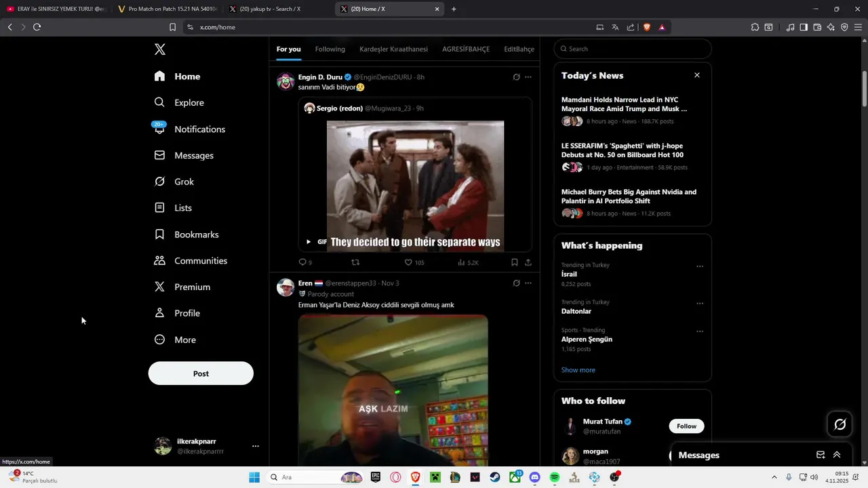868x488 pixels.
Task: Share Engin D. Duru's post
Action: point(528,262)
